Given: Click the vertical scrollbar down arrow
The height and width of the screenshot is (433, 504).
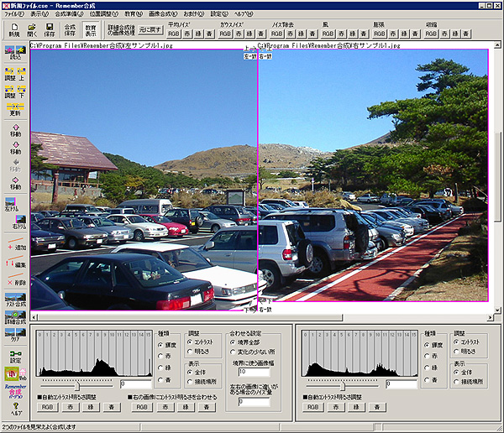Looking at the screenshot, I should 497,310.
